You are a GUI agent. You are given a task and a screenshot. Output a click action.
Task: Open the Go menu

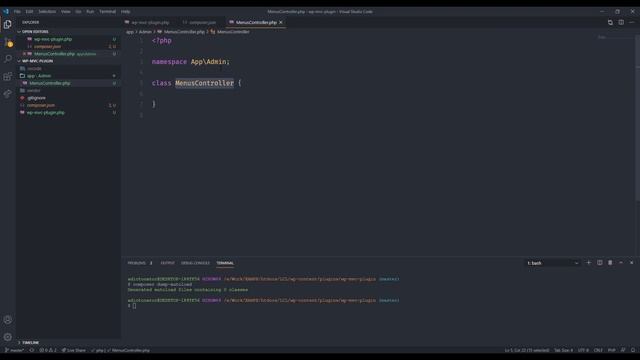click(x=78, y=11)
